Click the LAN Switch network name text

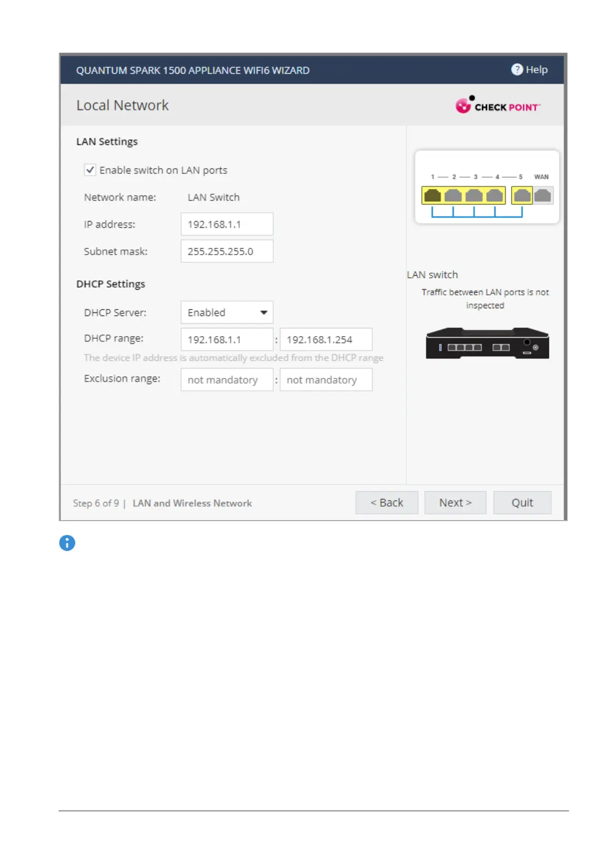coord(213,197)
